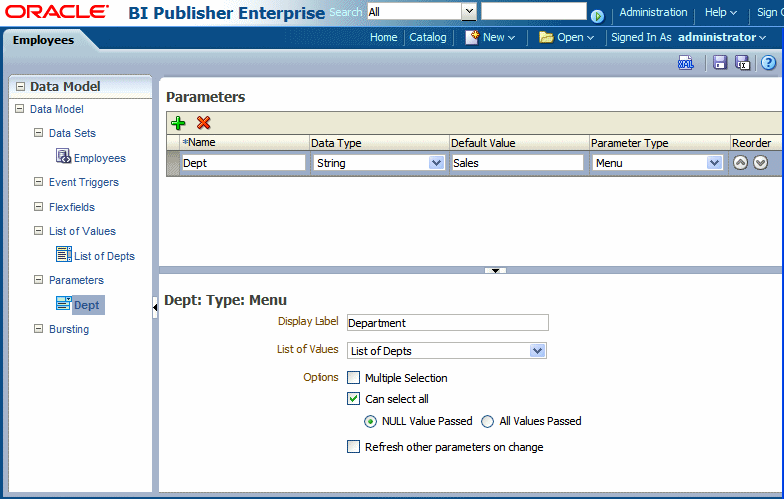This screenshot has height=499, width=784.
Task: Select List of Depts label in tree
Action: pyautogui.click(x=104, y=256)
